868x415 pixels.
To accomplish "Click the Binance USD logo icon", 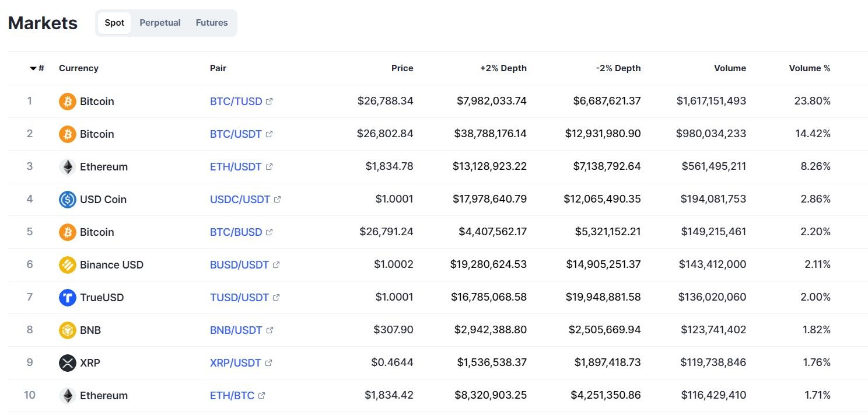I will coord(68,265).
